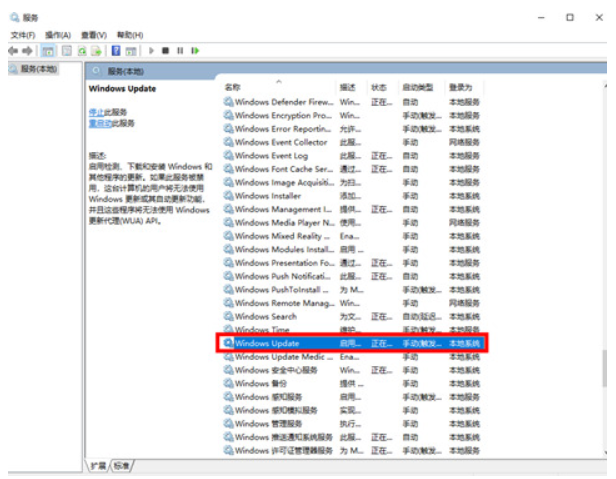
Task: Click the Stop Service square icon
Action: pos(166,50)
